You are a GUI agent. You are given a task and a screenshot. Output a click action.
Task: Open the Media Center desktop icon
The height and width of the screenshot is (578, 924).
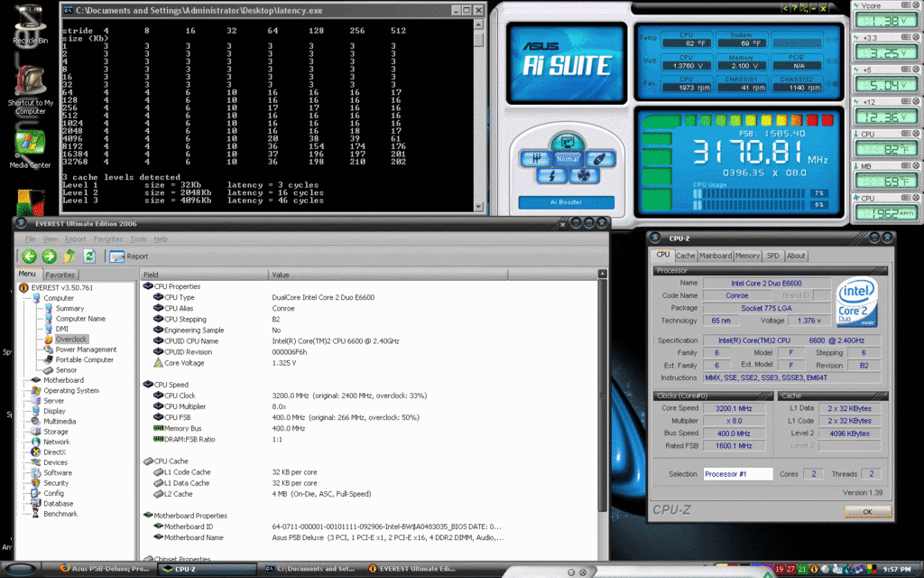30,151
